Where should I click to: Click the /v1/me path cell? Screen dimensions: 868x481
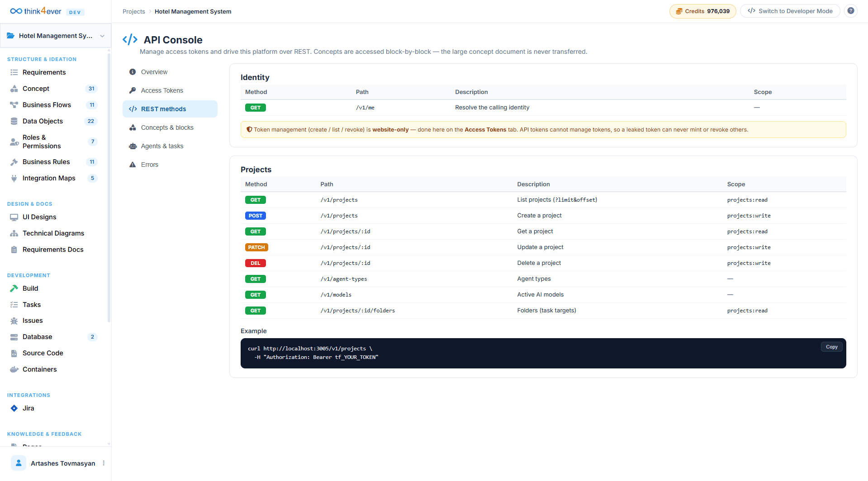(365, 108)
